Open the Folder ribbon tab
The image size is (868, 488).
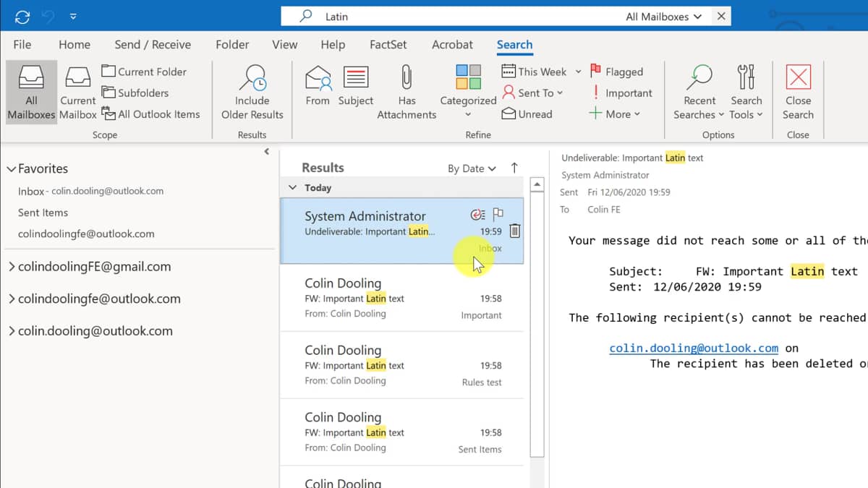(232, 44)
